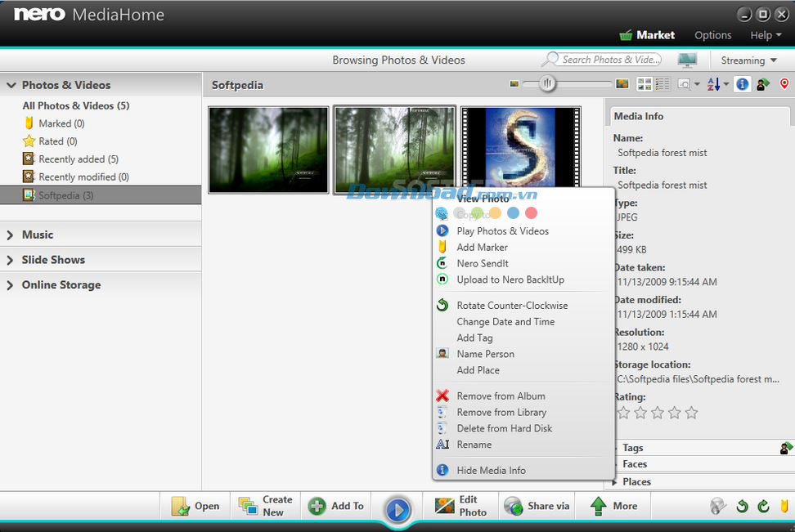Viewport: 795px width, 532px height.
Task: Choose Delete from Hard Disk menu entry
Action: tap(504, 428)
